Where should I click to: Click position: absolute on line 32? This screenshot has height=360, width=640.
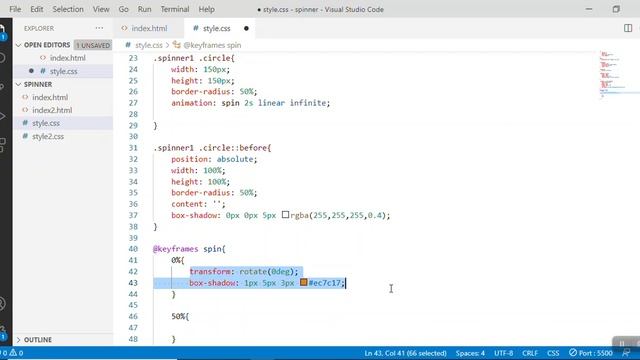click(214, 159)
